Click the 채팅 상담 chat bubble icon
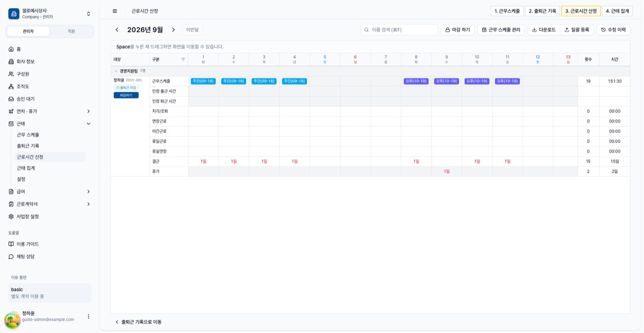Screen dimensions: 644x333 [x=11, y=257]
